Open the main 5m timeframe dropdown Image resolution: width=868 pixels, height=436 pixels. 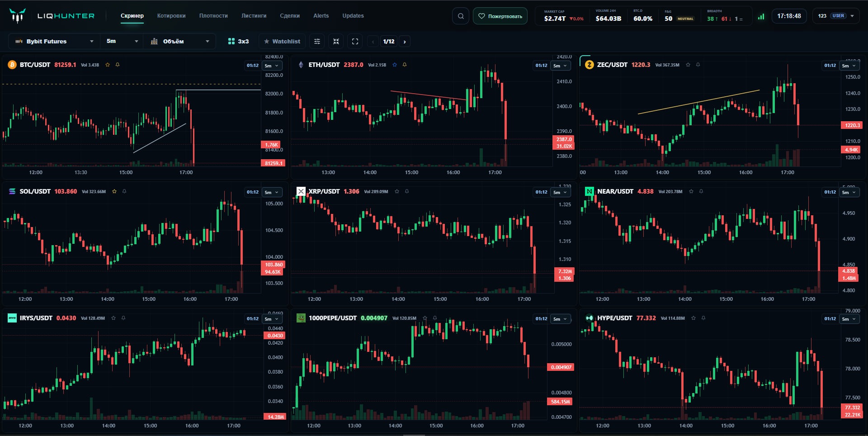pyautogui.click(x=122, y=41)
